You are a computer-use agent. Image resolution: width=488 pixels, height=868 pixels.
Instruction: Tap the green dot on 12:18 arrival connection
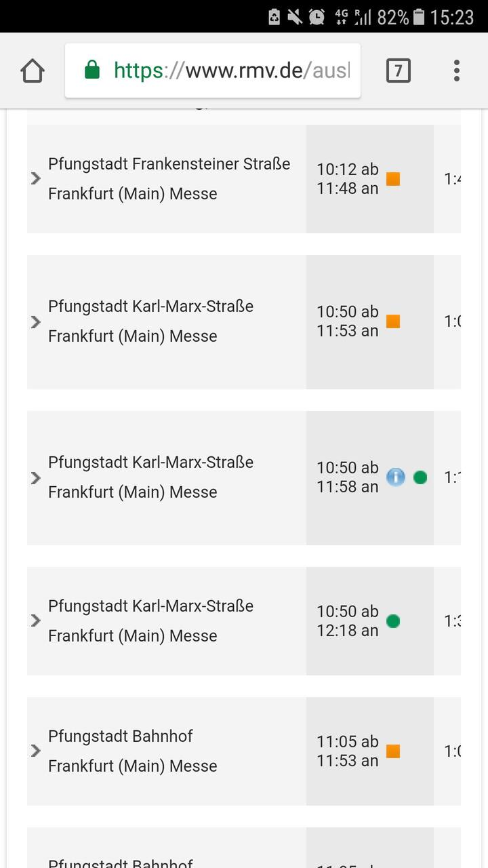pyautogui.click(x=393, y=620)
